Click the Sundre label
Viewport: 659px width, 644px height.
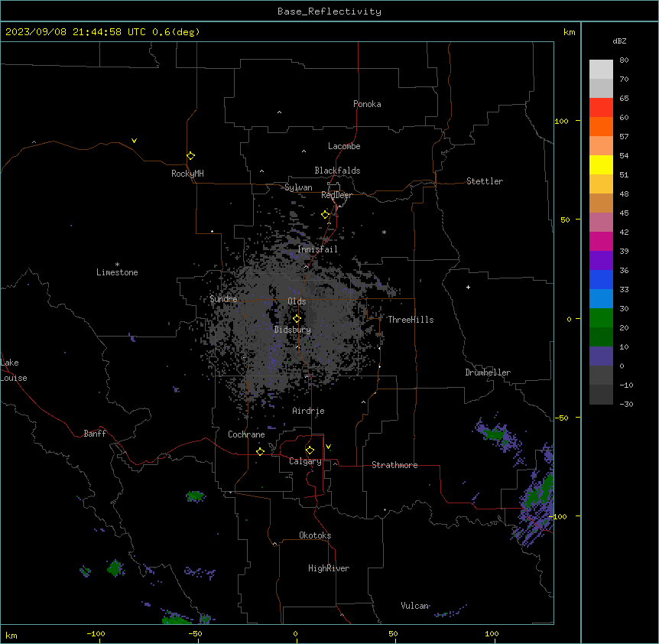coord(223,299)
